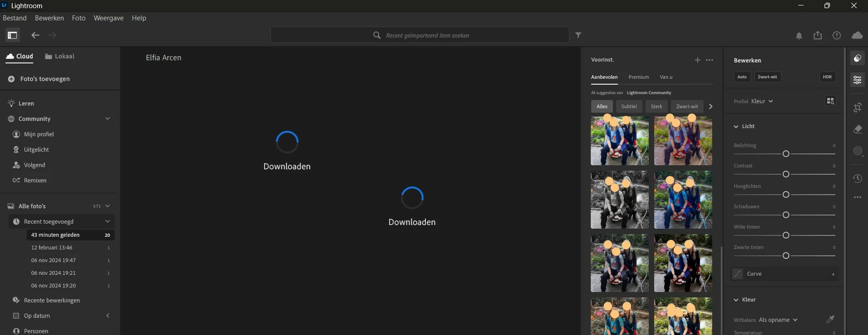Add a new preset with plus icon
The height and width of the screenshot is (335, 868).
[698, 60]
